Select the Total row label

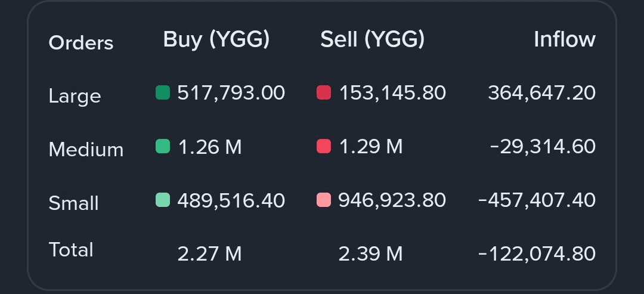(71, 250)
